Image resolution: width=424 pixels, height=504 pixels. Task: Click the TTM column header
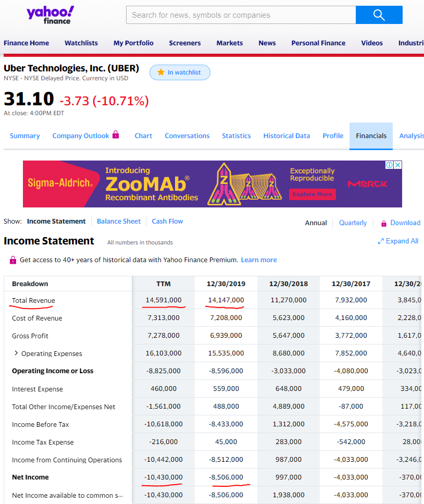point(164,284)
